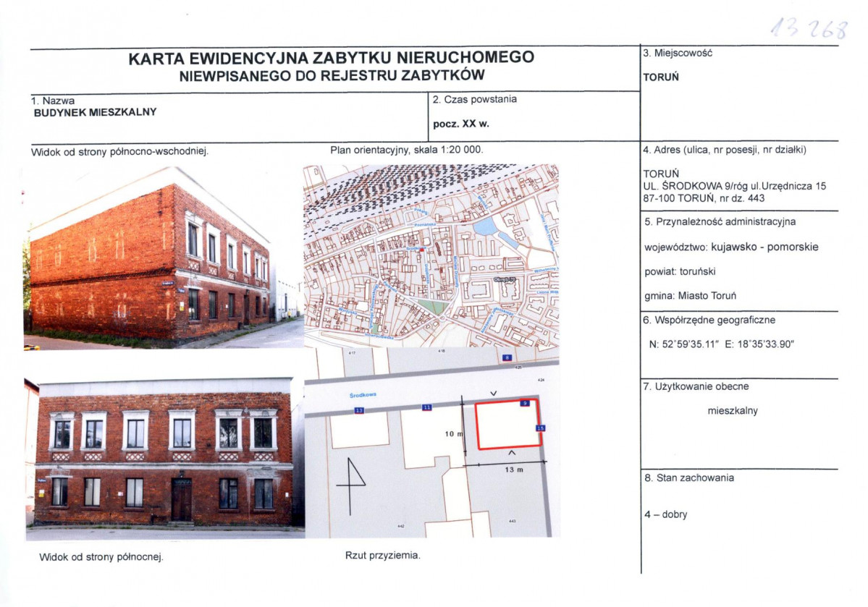Click the downward arrow above the red outlined building
868x607 pixels.
pyautogui.click(x=493, y=393)
